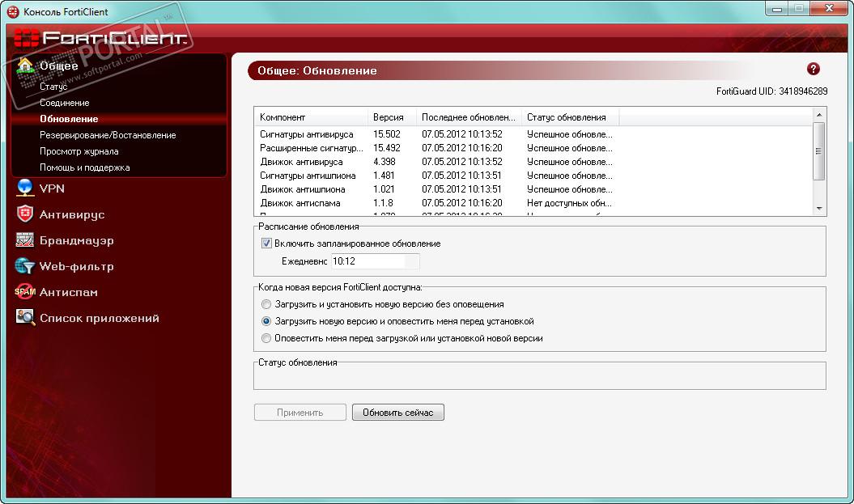The image size is (854, 504).
Task: Select the Расширенные сигнатур... row
Action: [x=435, y=148]
